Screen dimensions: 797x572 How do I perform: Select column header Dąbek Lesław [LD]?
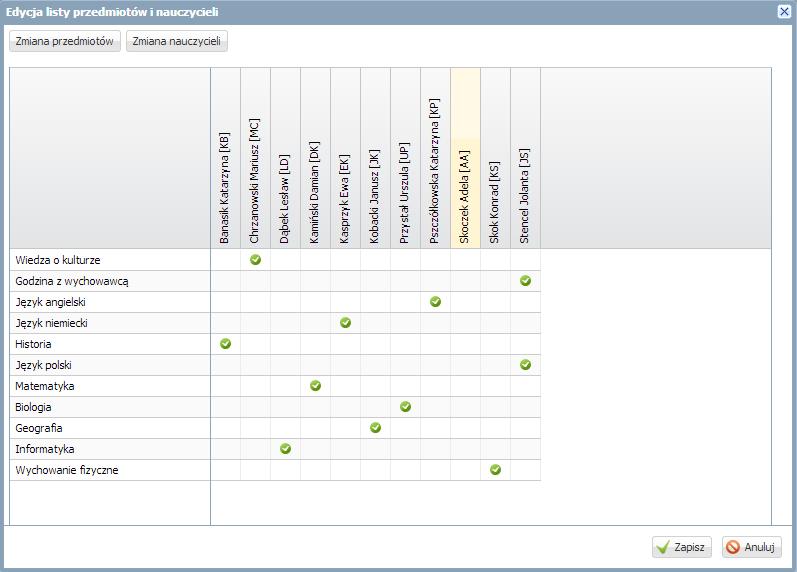pyautogui.click(x=286, y=158)
